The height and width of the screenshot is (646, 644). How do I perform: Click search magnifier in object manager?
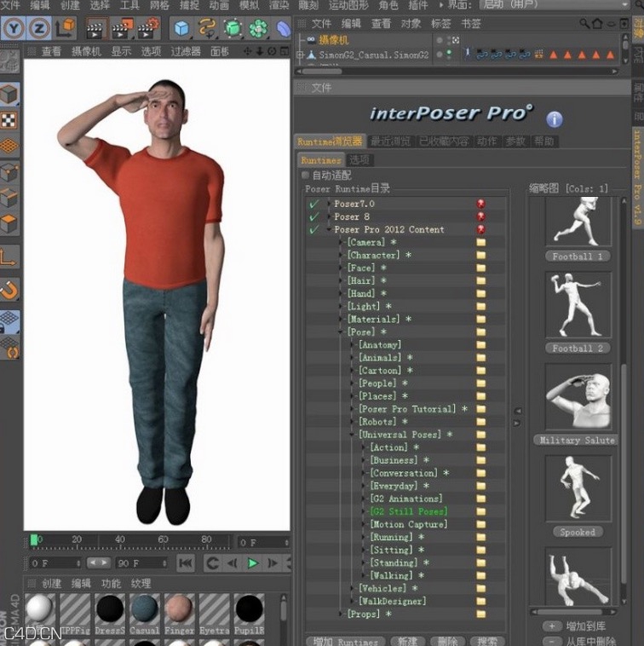pyautogui.click(x=584, y=24)
